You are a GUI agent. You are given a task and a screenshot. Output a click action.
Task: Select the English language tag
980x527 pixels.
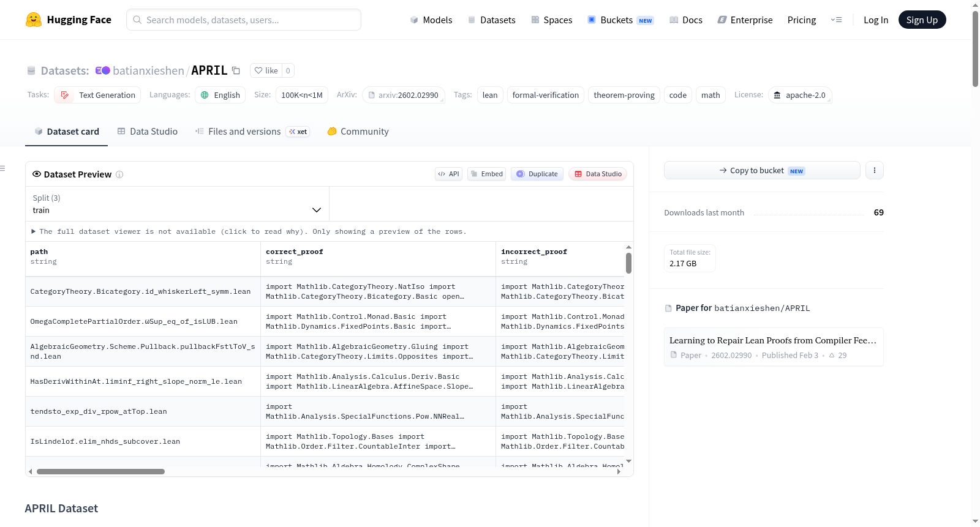221,95
